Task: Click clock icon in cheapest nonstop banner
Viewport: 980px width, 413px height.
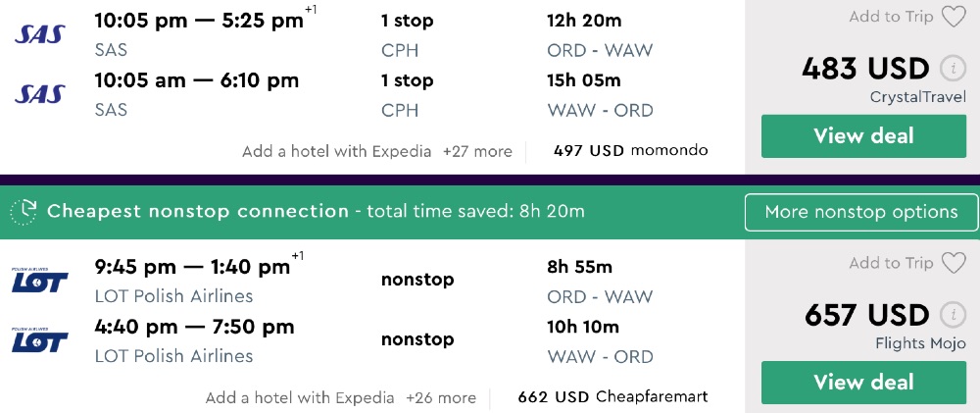Action: tap(24, 211)
